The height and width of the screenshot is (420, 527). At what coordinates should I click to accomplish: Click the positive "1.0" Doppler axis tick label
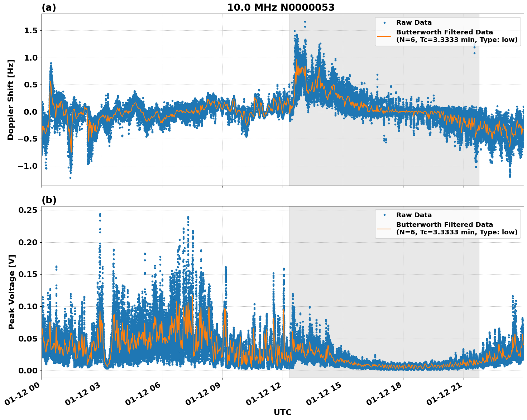tap(31, 58)
